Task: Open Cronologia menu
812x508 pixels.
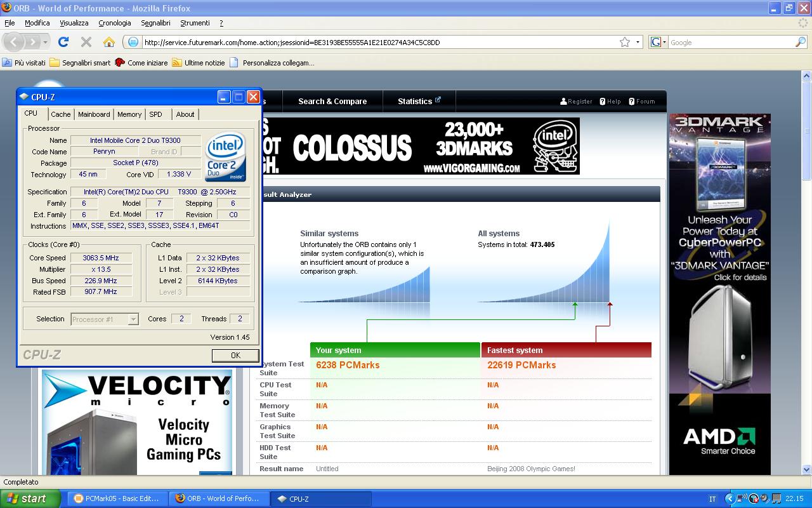Action: coord(115,23)
